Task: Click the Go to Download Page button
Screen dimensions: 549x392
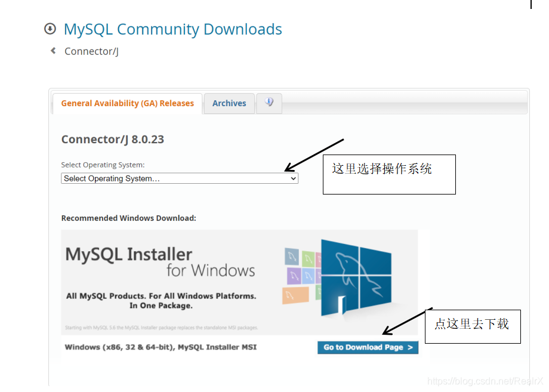Action: (x=368, y=347)
